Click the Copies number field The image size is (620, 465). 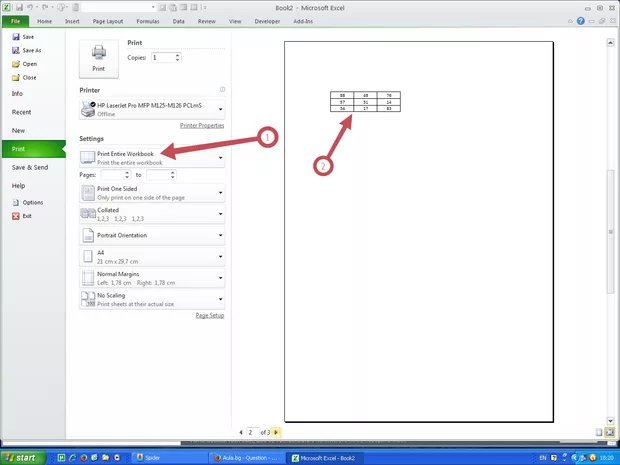[x=163, y=58]
